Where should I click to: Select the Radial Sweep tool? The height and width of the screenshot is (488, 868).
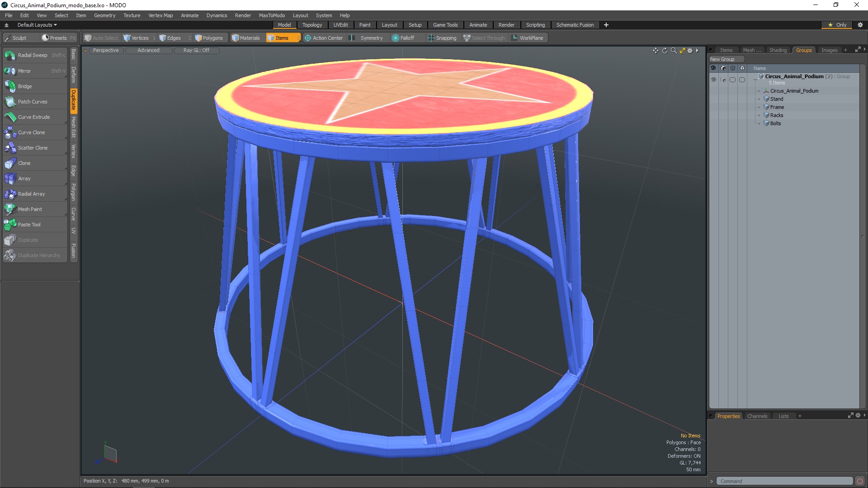point(32,56)
